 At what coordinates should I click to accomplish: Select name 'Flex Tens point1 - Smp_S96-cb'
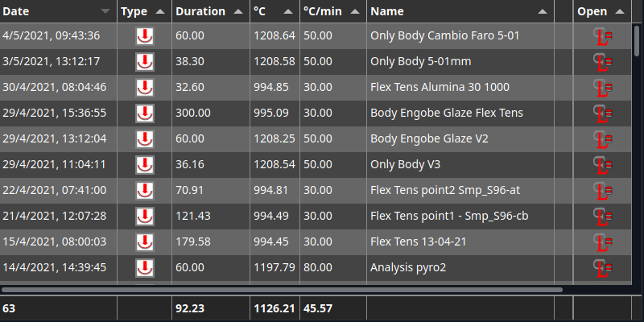(x=449, y=216)
